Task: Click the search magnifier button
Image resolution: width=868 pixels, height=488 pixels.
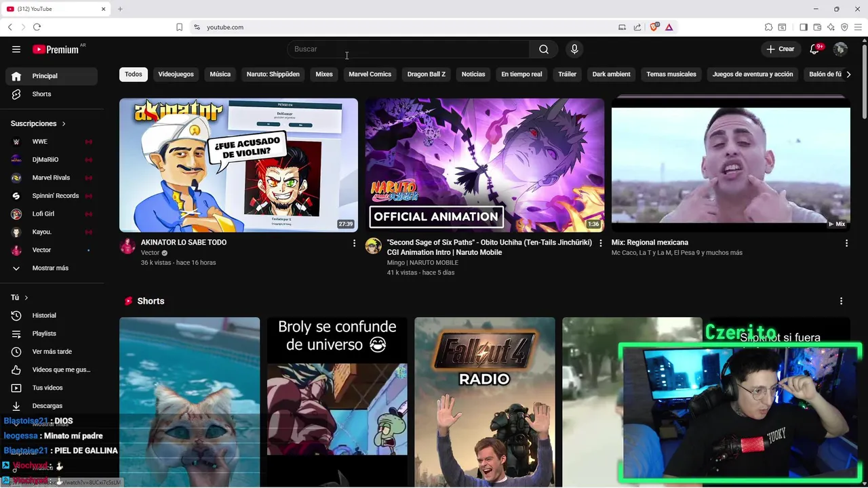Action: tap(544, 49)
